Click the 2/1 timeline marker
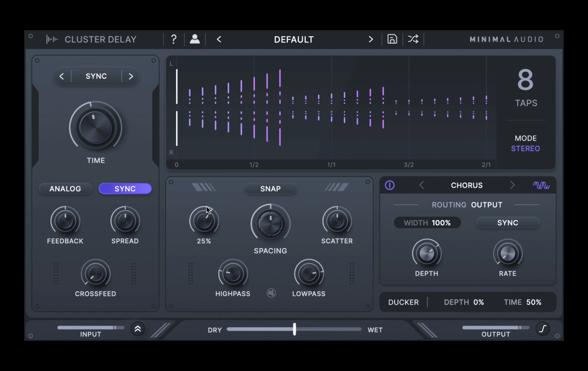The width and height of the screenshot is (588, 371). click(x=486, y=165)
